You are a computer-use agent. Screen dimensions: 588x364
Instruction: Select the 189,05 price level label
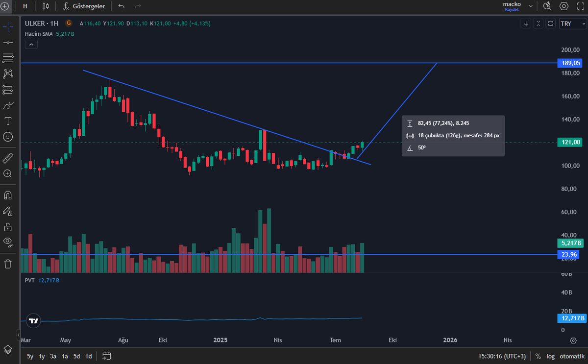point(570,63)
